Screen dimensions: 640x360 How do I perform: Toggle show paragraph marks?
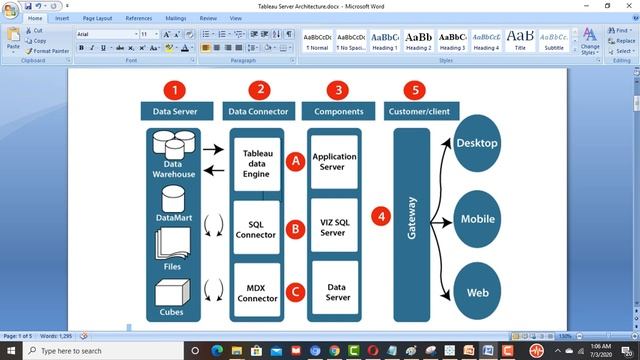point(289,34)
